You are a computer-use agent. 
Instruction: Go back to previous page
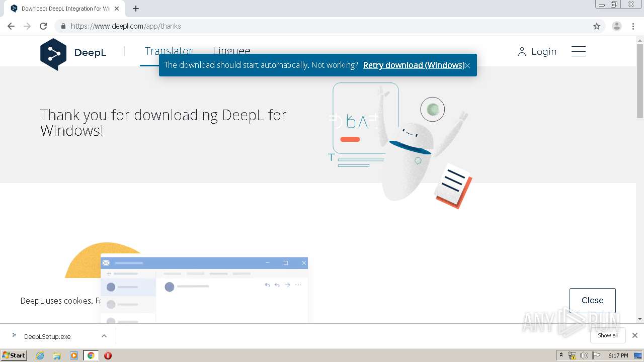point(11,26)
